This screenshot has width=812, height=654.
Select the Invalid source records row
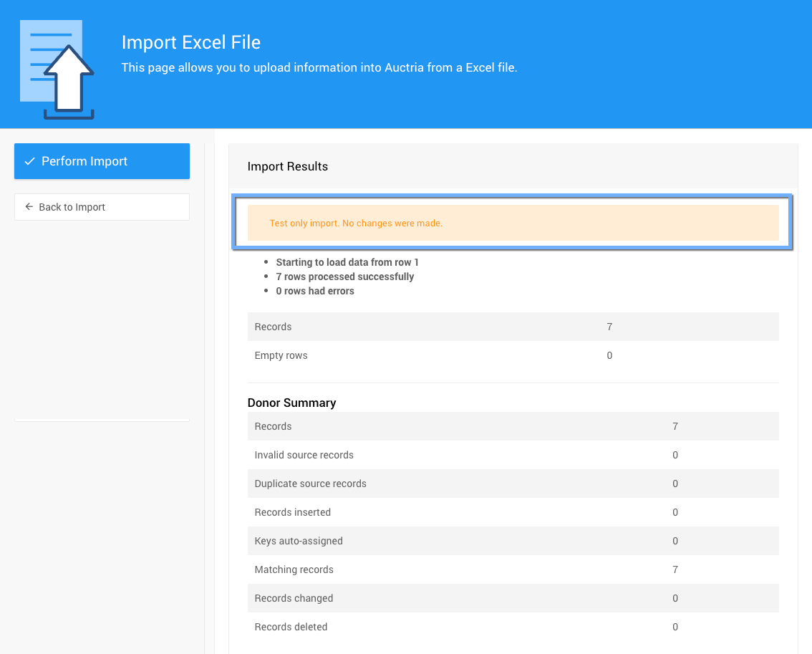point(513,455)
